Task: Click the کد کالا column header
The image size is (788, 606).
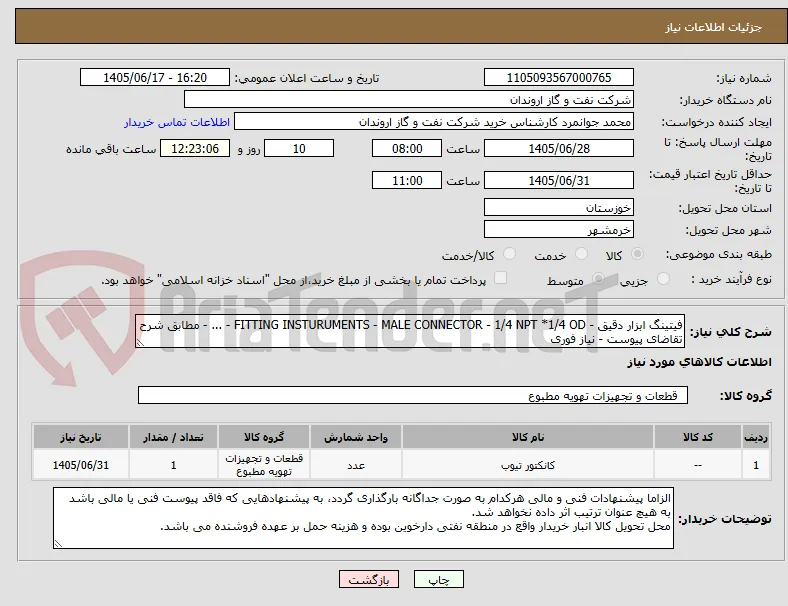Action: click(x=698, y=437)
